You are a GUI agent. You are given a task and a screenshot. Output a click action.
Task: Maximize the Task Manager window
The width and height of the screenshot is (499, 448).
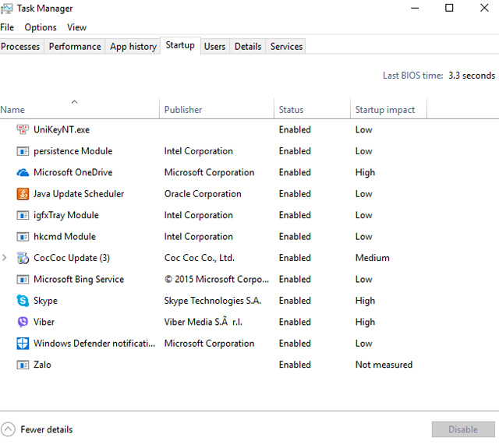tap(449, 8)
